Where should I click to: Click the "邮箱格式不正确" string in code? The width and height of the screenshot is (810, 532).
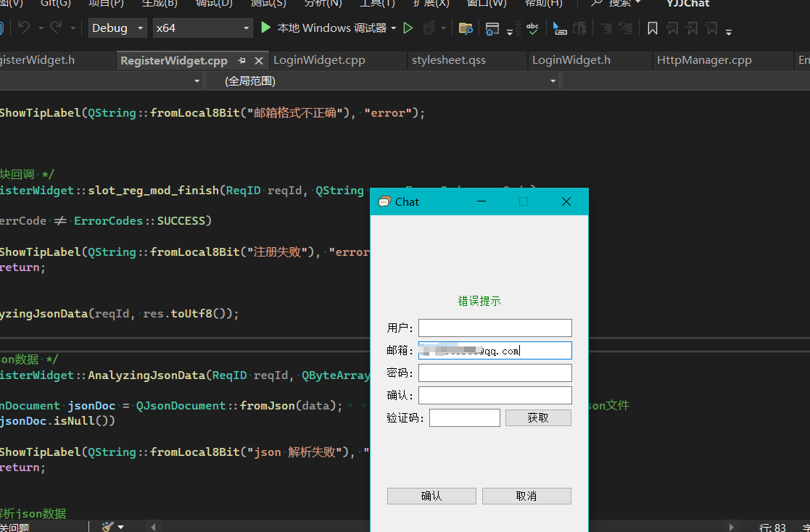click(x=295, y=113)
